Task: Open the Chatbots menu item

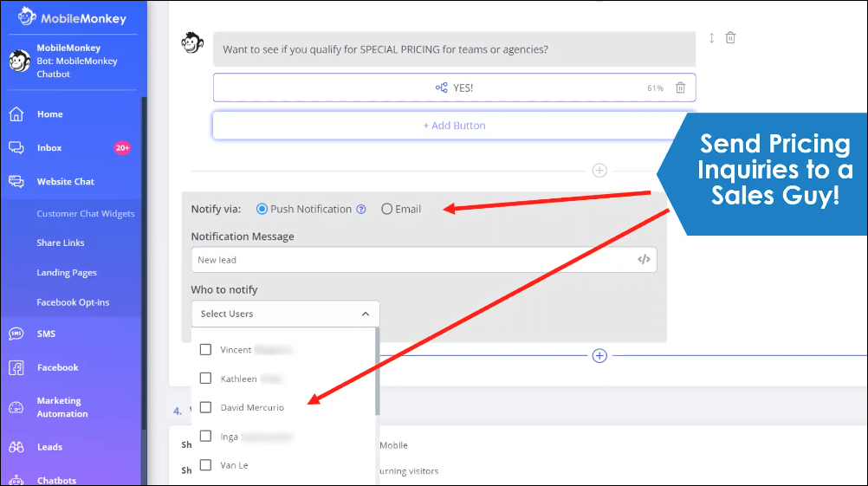Action: click(56, 481)
